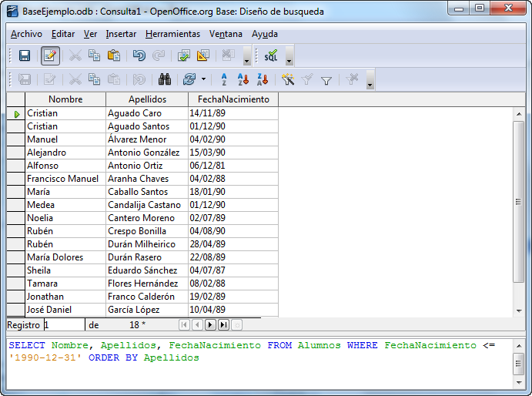The image size is (532, 396).
Task: Open the Ayuda menu
Action: (x=265, y=34)
